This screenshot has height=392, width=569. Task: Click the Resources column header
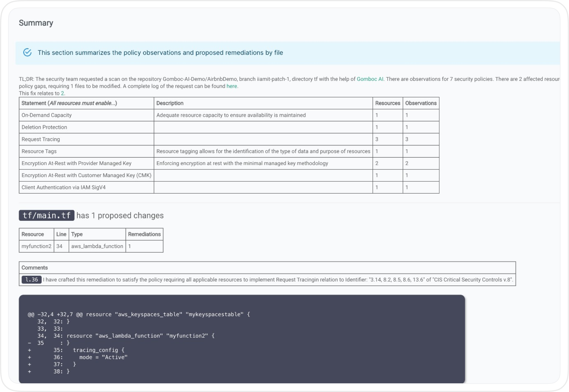pyautogui.click(x=388, y=103)
